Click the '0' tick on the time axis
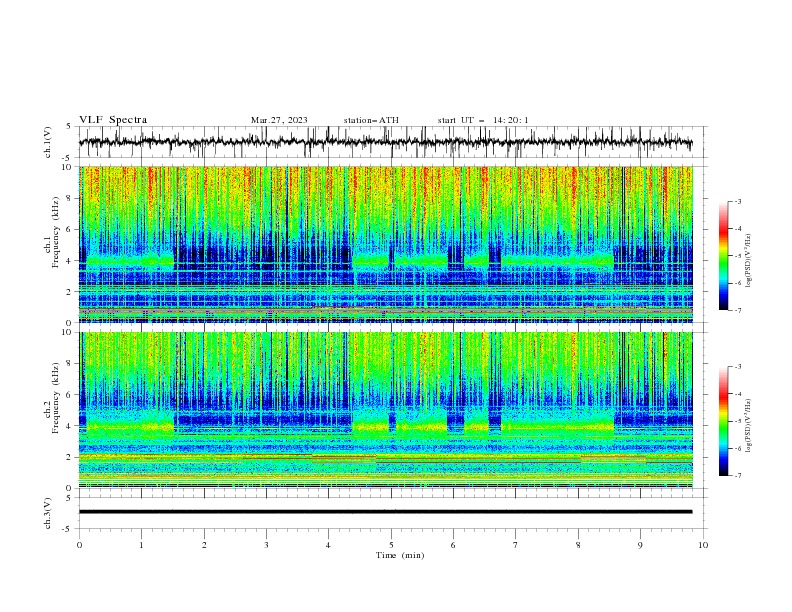 click(79, 545)
